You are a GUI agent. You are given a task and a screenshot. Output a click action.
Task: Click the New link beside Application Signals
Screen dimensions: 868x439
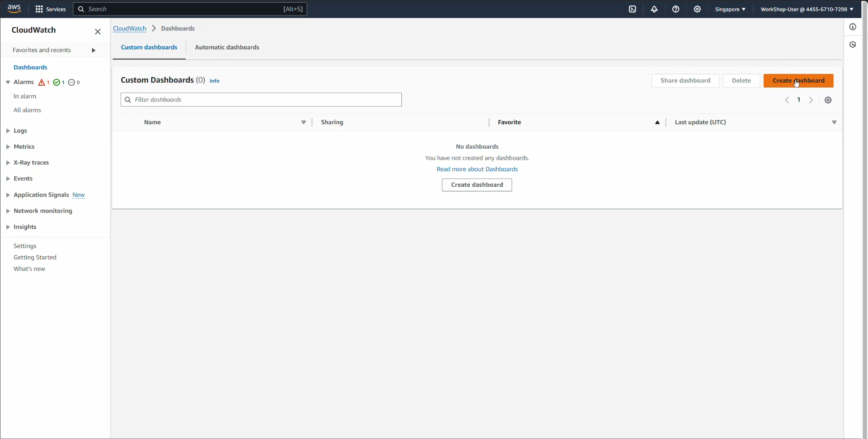78,195
